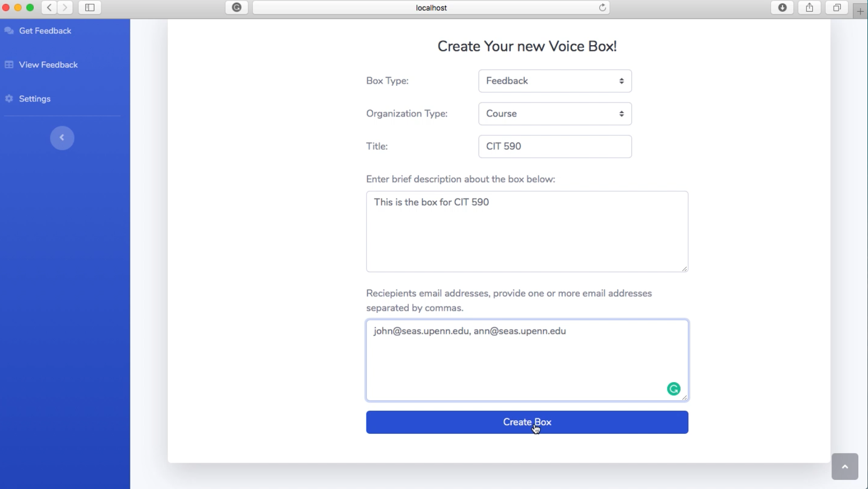Image resolution: width=868 pixels, height=489 pixels.
Task: Open the View Feedback menu item
Action: (48, 65)
